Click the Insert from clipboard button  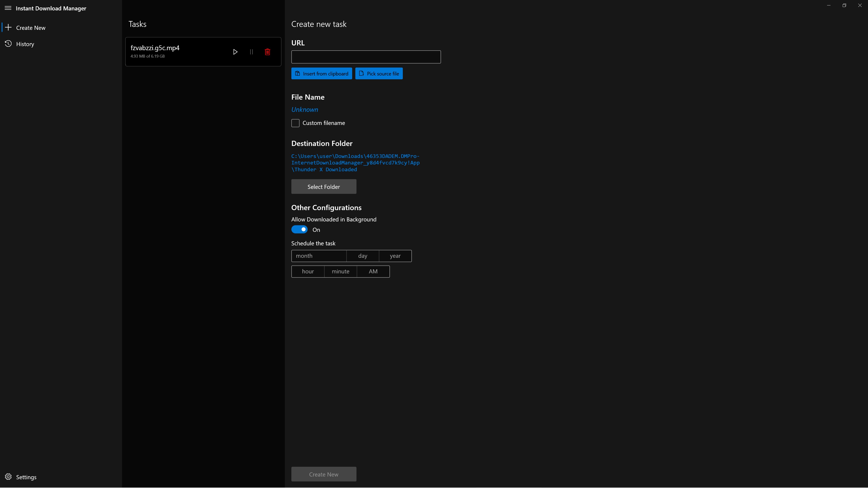pyautogui.click(x=322, y=73)
